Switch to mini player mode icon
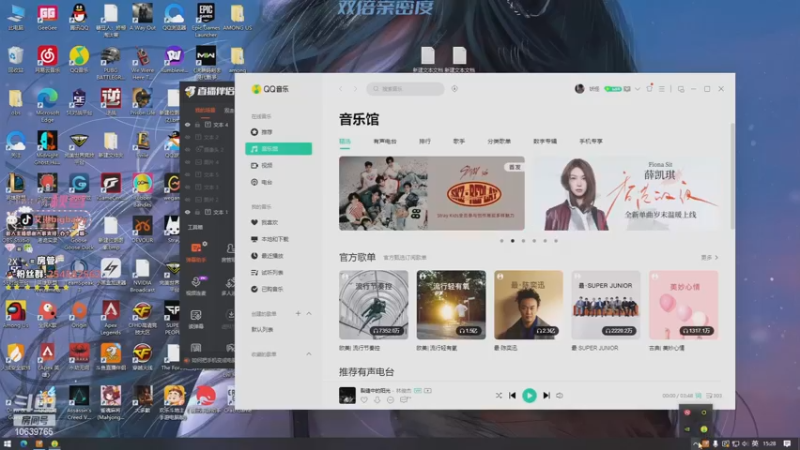The height and width of the screenshot is (450, 800). 681,89
